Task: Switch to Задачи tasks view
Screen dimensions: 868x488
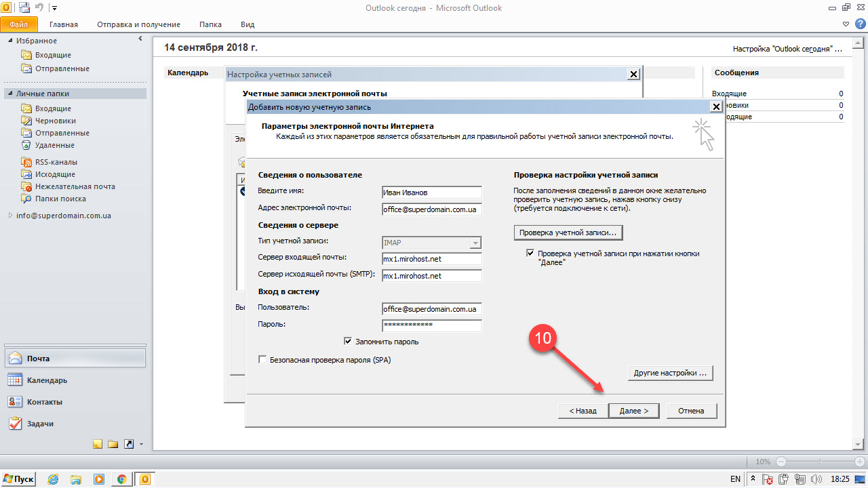Action: [75, 424]
